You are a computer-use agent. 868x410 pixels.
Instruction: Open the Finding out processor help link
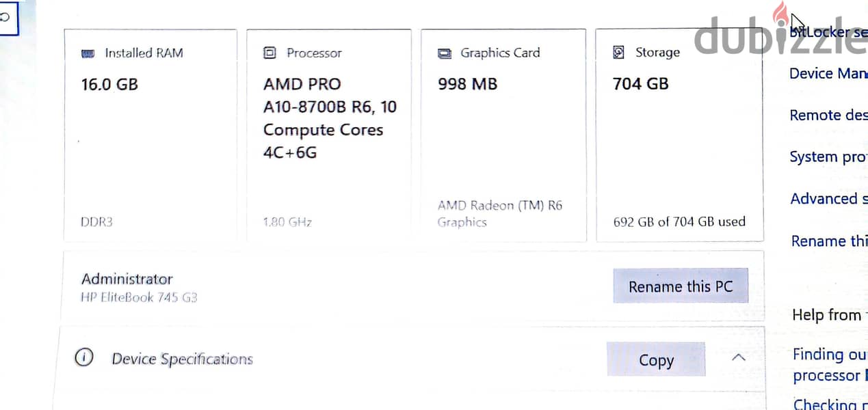coord(830,365)
